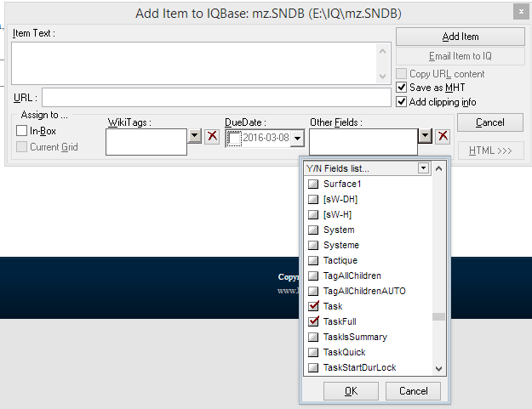Clear Other Fields with the red X icon
Image resolution: width=532 pixels, height=409 pixels.
(x=443, y=136)
